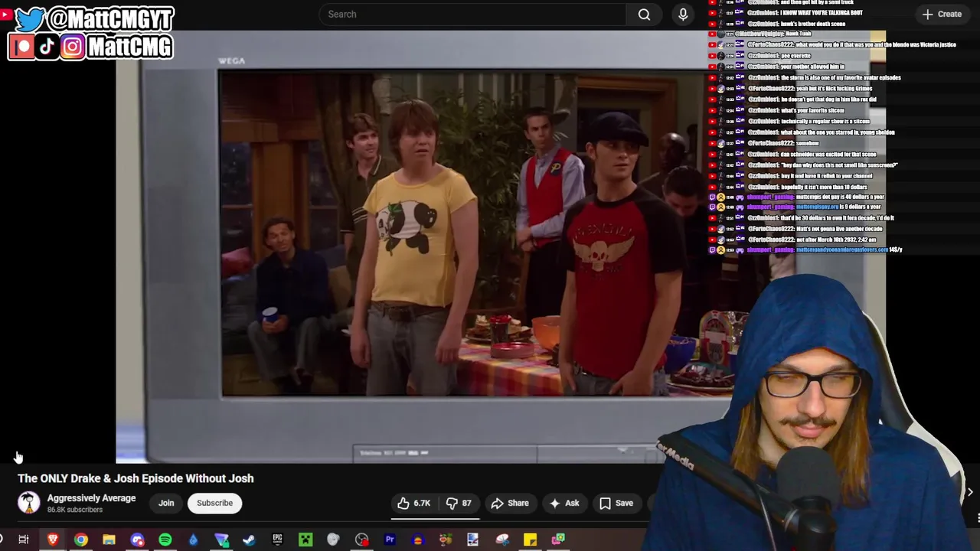Click the Create button
This screenshot has width=980, height=551.
click(942, 14)
